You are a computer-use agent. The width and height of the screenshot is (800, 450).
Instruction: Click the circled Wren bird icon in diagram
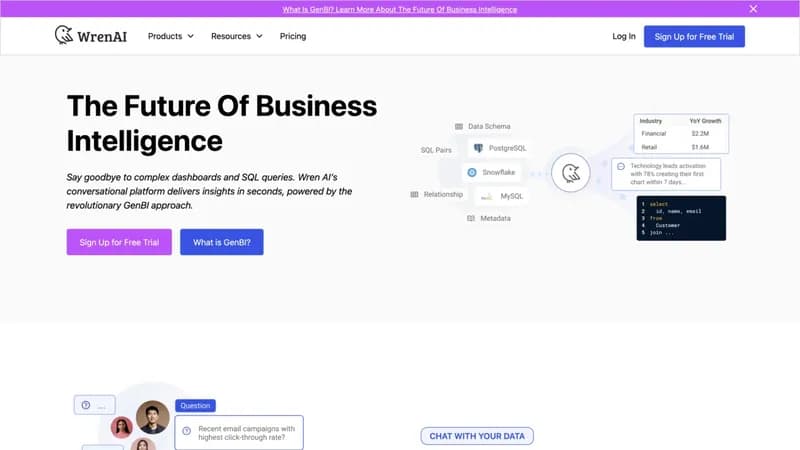(570, 173)
